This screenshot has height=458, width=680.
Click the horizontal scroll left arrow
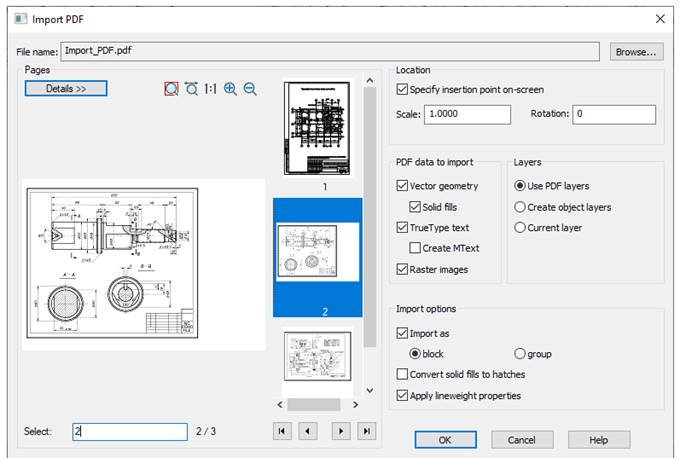pos(280,405)
